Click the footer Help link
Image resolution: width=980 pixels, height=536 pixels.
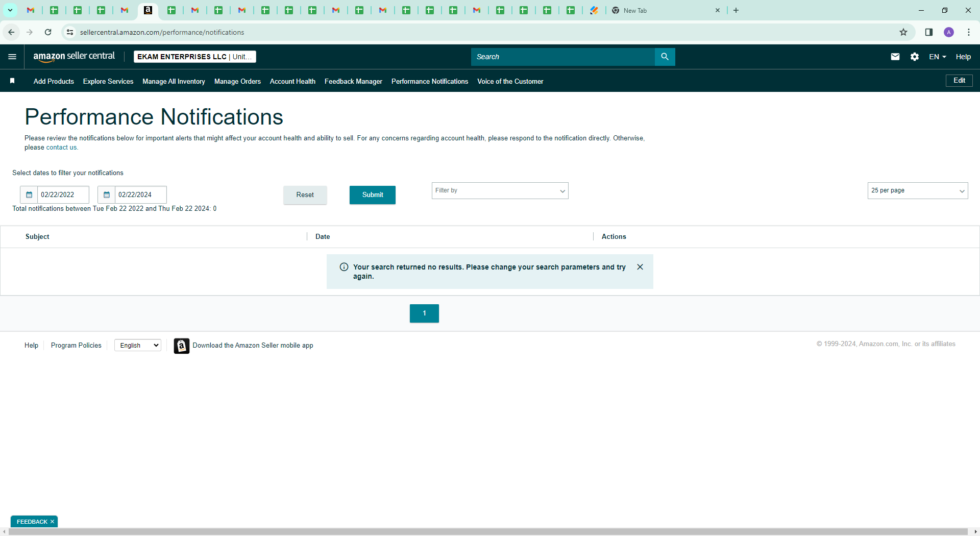point(31,346)
